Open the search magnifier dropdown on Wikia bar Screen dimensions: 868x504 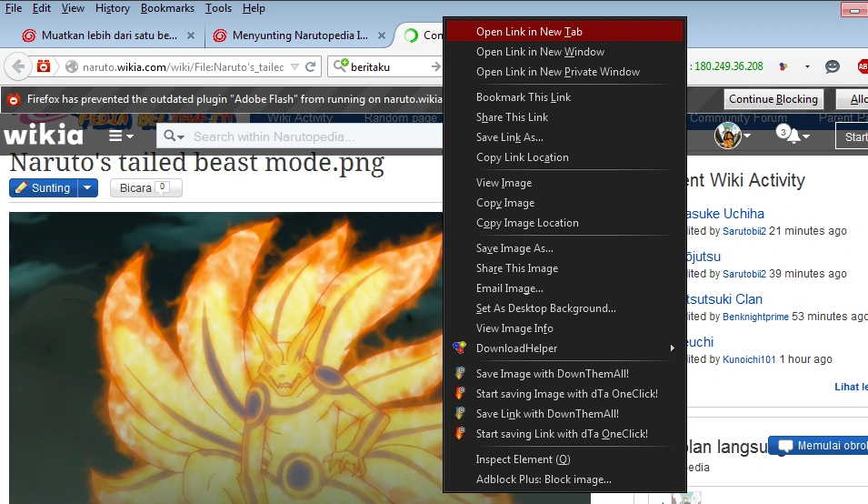pos(174,136)
